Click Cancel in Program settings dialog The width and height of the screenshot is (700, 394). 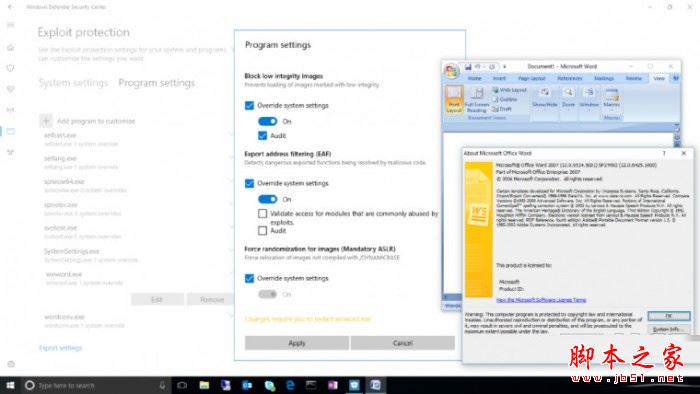[x=403, y=343]
